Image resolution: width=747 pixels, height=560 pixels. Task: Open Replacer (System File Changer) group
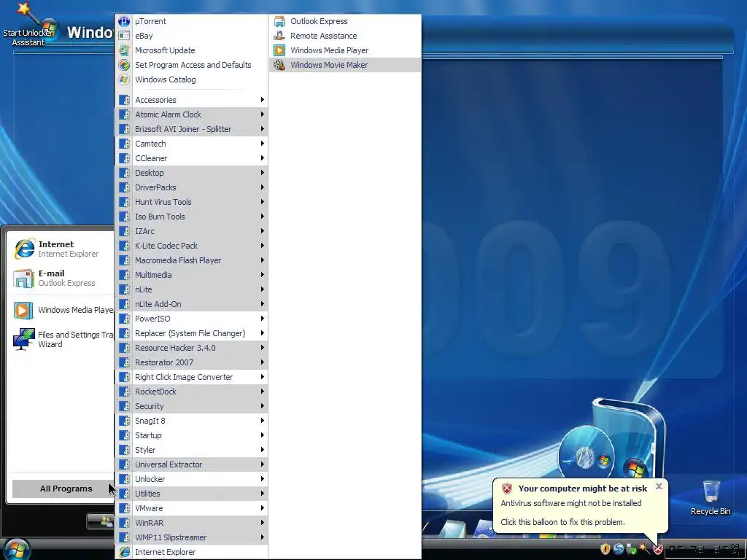pos(191,333)
